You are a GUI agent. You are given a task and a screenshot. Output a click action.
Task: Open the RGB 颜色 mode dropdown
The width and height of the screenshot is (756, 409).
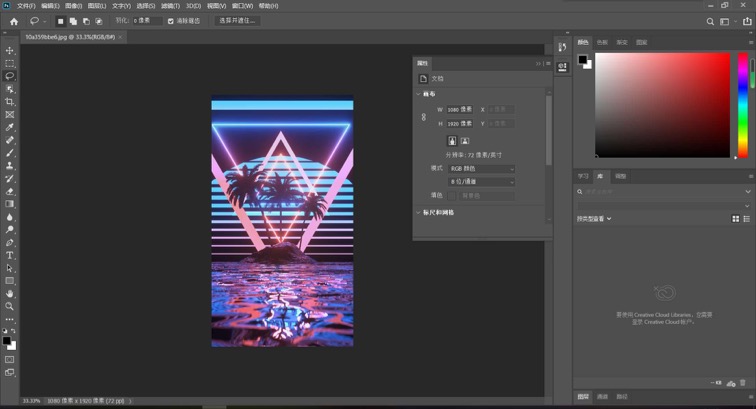481,169
